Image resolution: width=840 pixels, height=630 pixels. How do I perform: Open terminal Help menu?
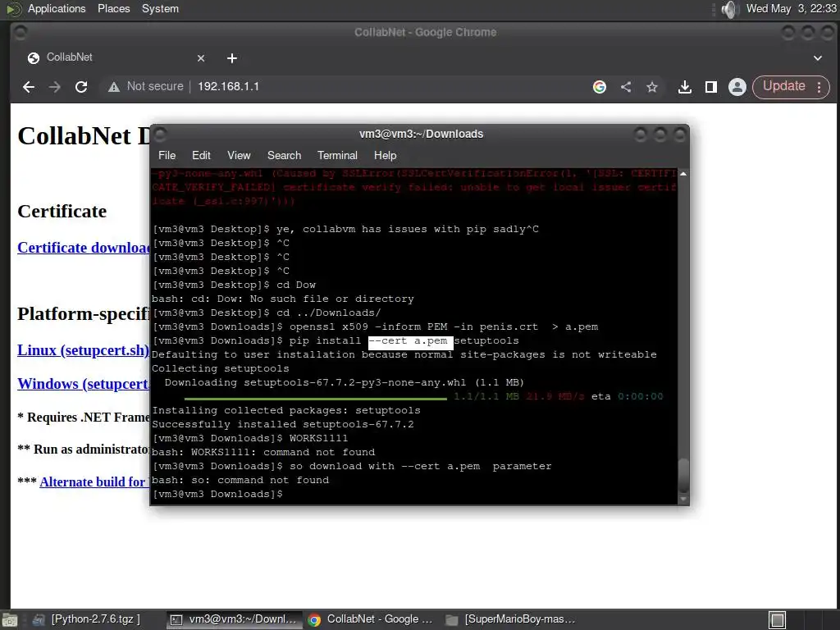coord(386,155)
